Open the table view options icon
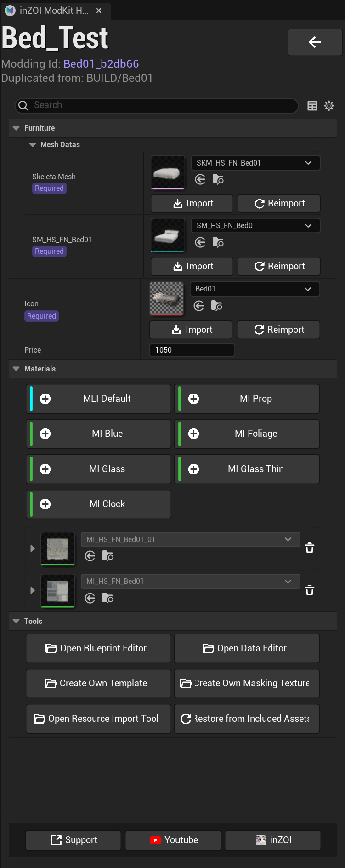Viewport: 345px width, 868px height. coord(312,106)
